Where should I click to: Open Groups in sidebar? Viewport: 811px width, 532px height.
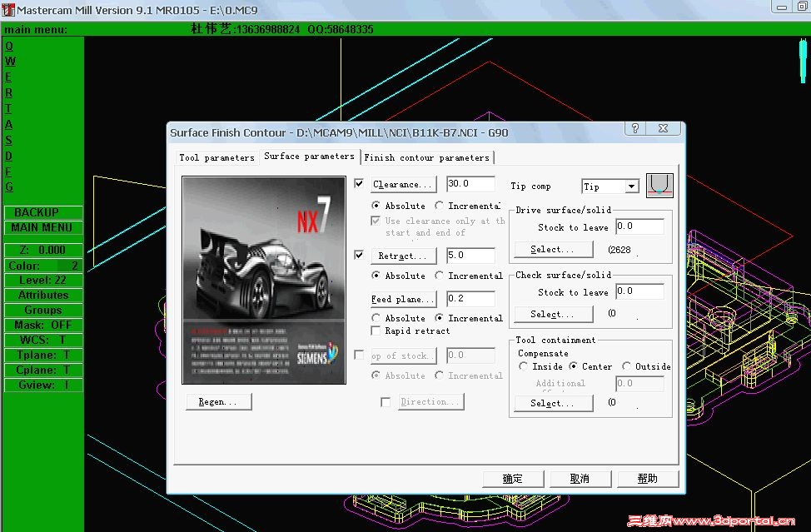coord(43,311)
